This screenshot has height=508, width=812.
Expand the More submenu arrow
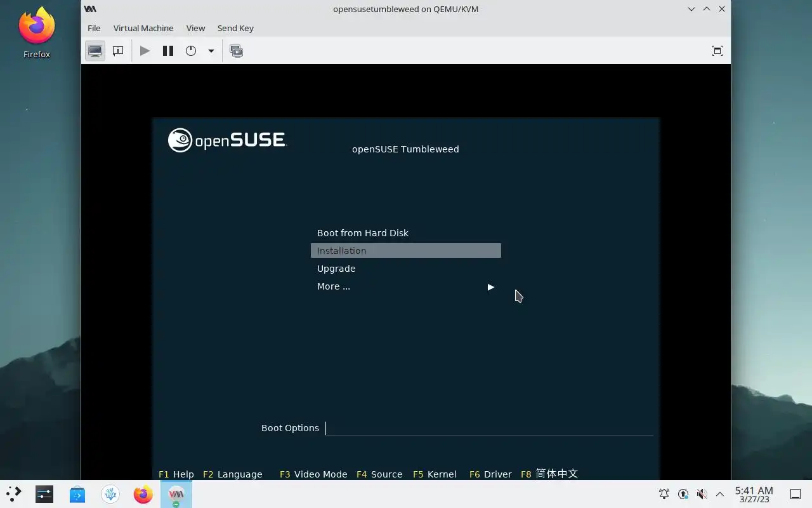[490, 287]
